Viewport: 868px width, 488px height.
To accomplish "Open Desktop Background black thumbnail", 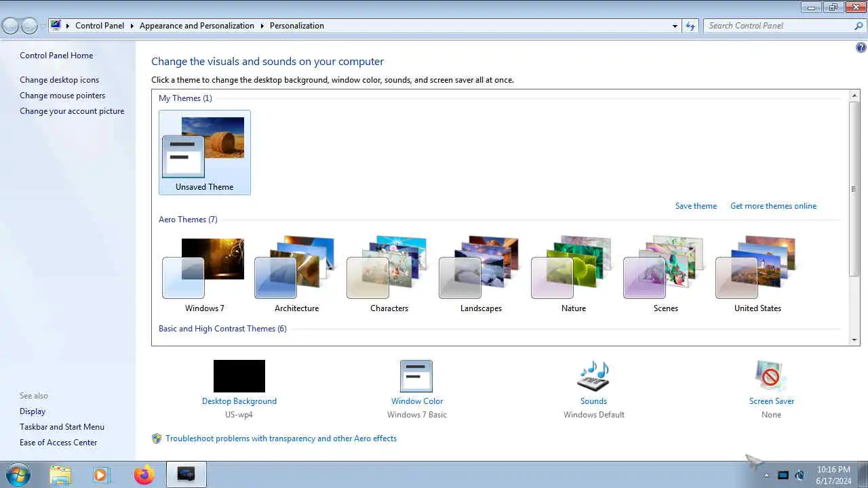I will 239,376.
